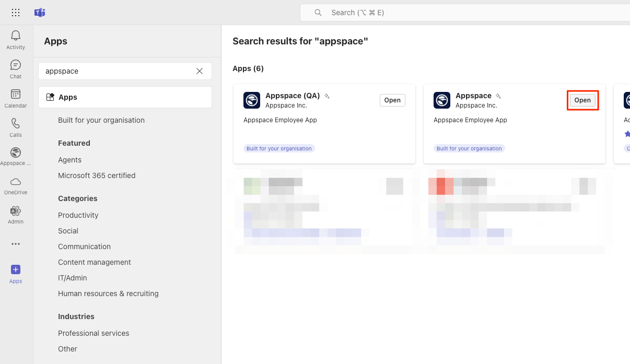Click Open on the Appspace card
Image resolution: width=630 pixels, height=364 pixels.
[x=582, y=100]
